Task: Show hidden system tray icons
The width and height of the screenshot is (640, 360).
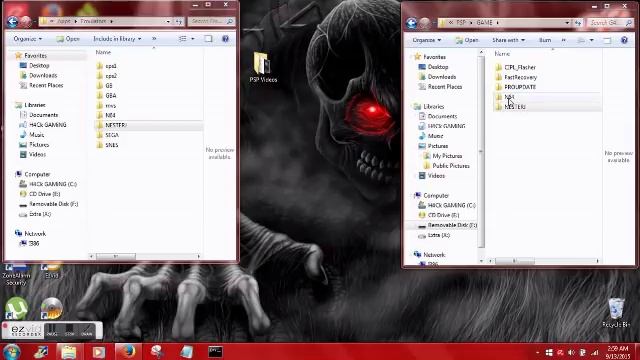Action: click(537, 352)
